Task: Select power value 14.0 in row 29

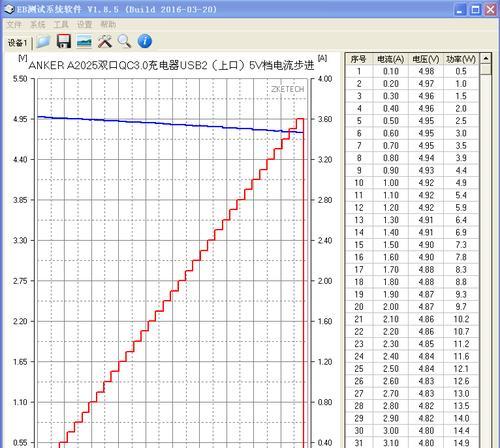Action: pyautogui.click(x=461, y=418)
